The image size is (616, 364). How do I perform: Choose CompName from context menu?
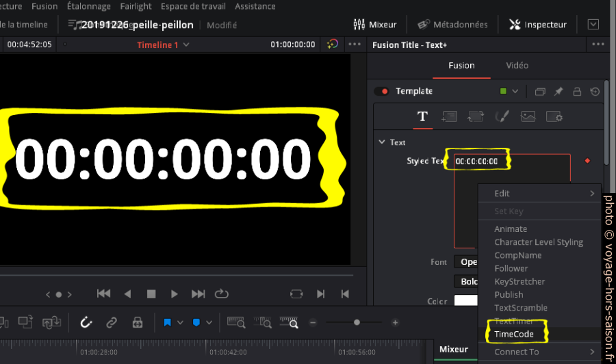coord(518,255)
